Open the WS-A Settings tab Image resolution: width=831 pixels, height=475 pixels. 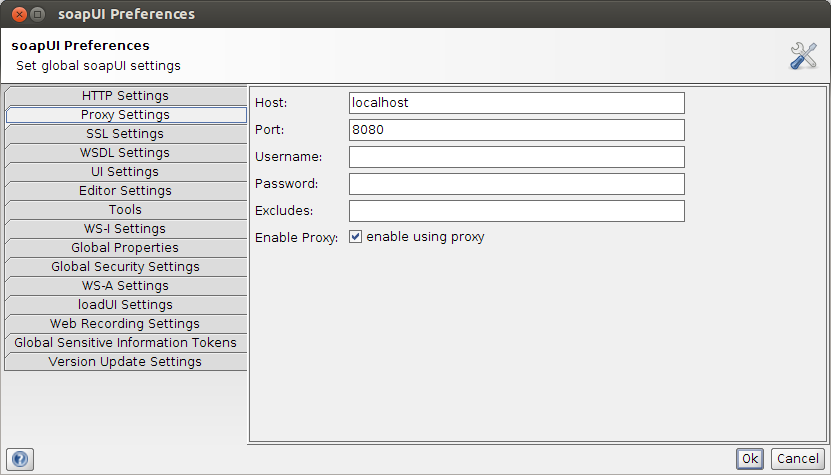pos(126,286)
